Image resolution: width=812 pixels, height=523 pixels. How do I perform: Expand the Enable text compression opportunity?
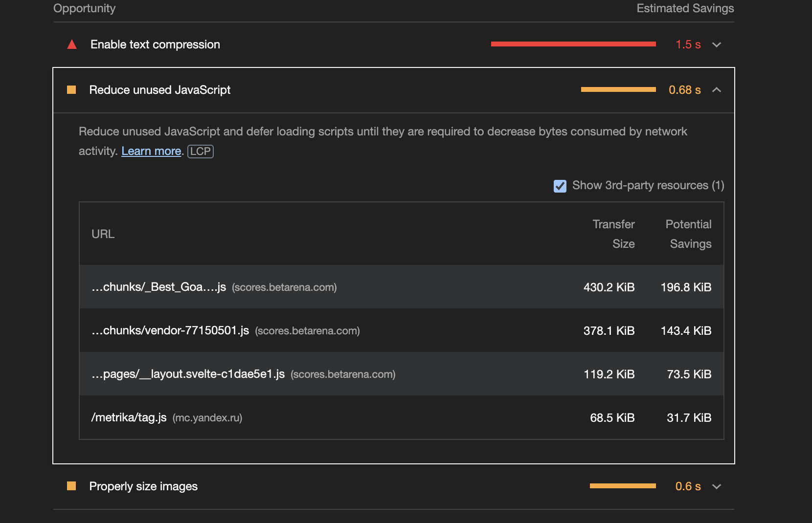(716, 44)
